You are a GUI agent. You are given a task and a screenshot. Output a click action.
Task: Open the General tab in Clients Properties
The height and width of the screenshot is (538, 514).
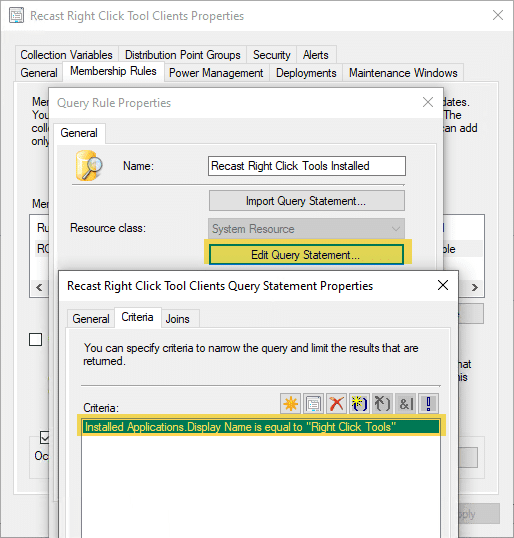39,73
